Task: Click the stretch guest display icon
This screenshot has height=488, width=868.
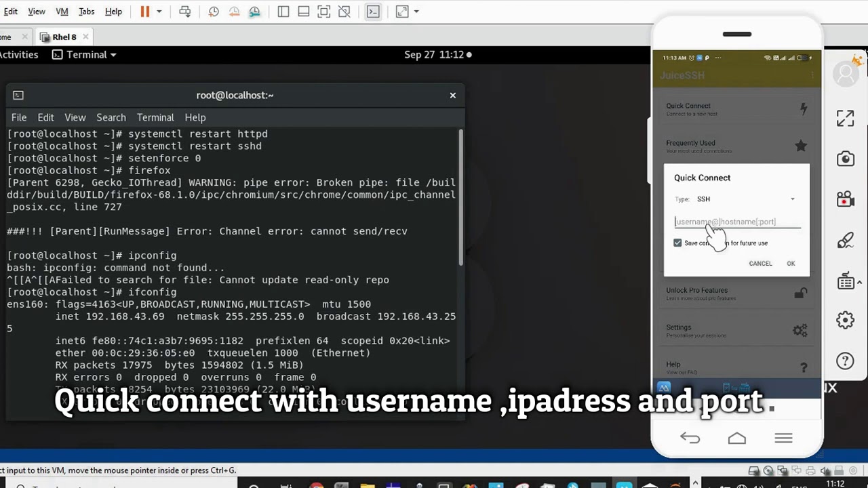Action: pyautogui.click(x=402, y=12)
